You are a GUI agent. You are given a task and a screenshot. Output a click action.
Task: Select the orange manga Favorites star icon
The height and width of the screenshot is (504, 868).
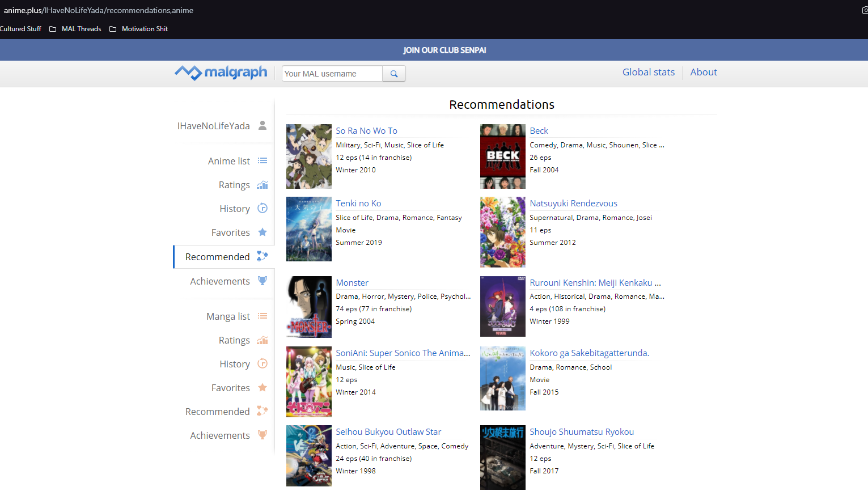262,388
